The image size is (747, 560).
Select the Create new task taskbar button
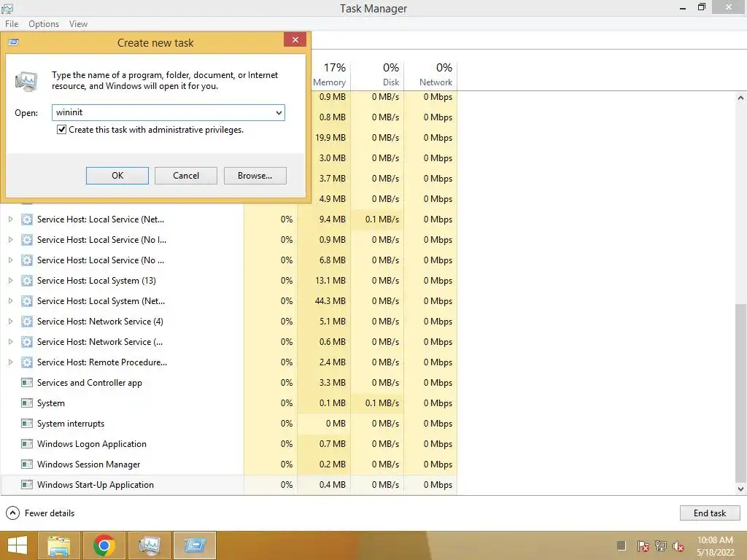(195, 545)
